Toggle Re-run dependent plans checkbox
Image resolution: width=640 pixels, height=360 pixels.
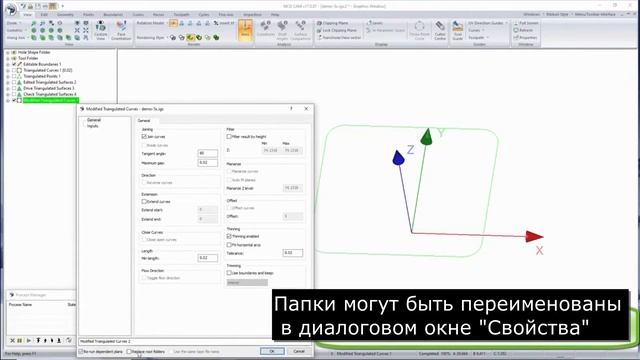[81, 351]
